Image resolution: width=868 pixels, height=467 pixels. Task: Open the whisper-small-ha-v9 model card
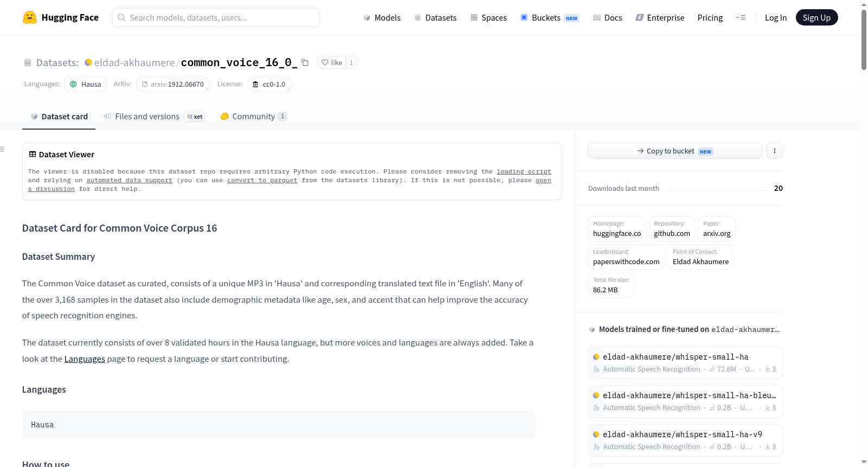tap(685, 440)
